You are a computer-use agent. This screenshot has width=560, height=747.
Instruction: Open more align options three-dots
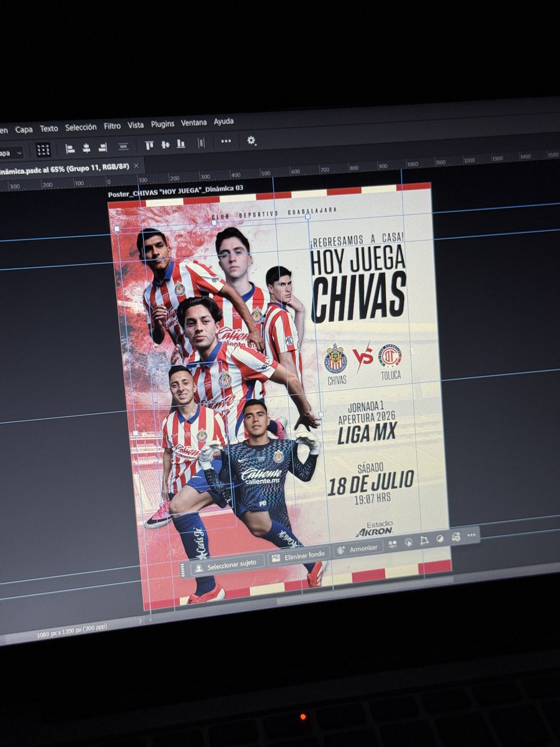(226, 141)
